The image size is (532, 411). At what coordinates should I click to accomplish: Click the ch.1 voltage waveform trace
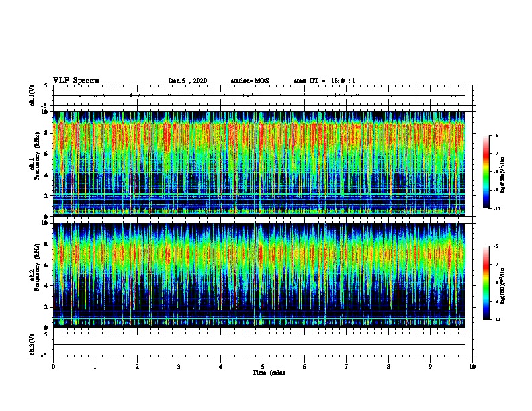259,95
